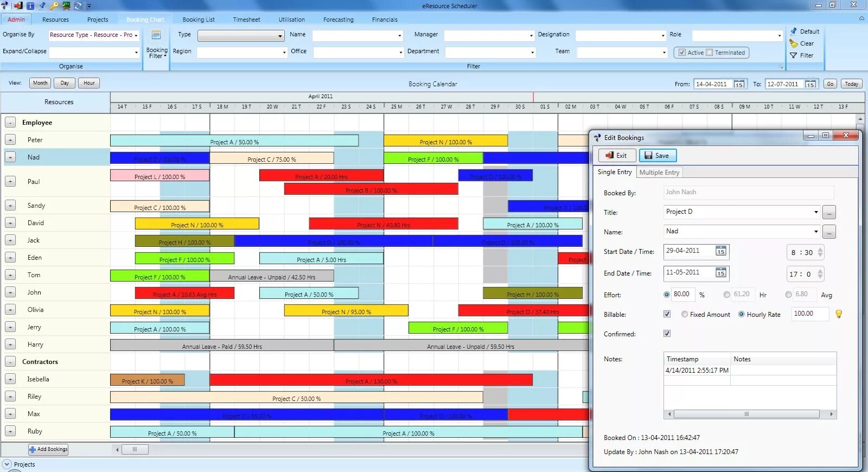This screenshot has height=472, width=868.
Task: Click the pushpin icon in quick toolbar
Action: click(42, 5)
